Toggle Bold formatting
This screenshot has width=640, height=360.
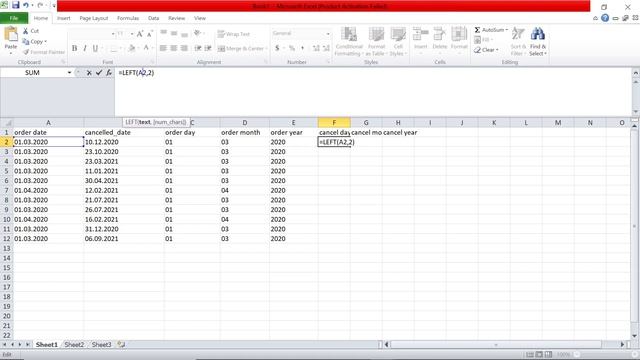[74, 49]
